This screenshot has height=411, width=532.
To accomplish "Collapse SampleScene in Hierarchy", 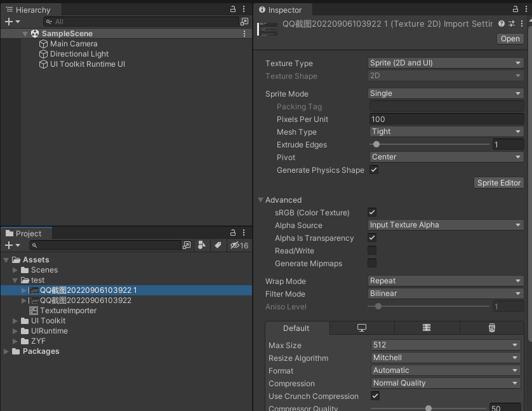I will pyautogui.click(x=25, y=34).
